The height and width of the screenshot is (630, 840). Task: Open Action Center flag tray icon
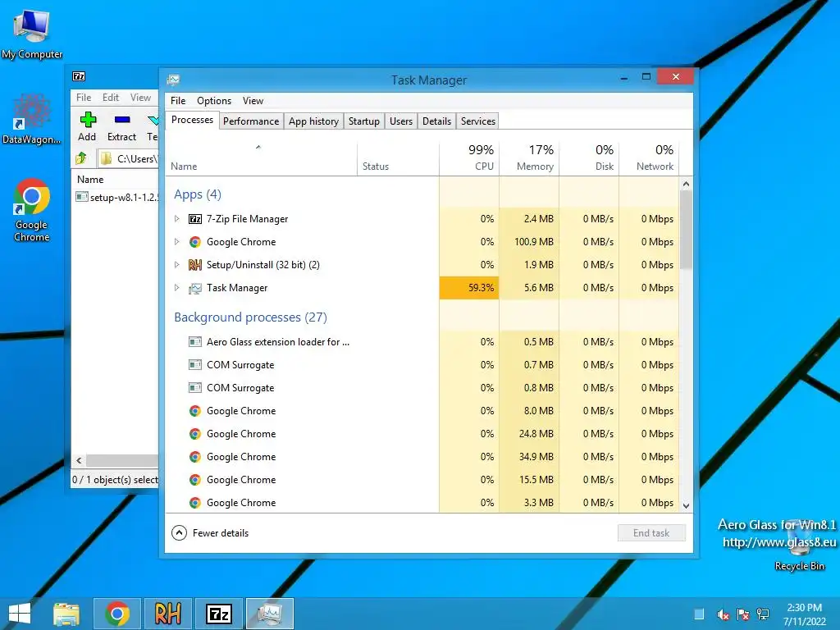coord(742,614)
